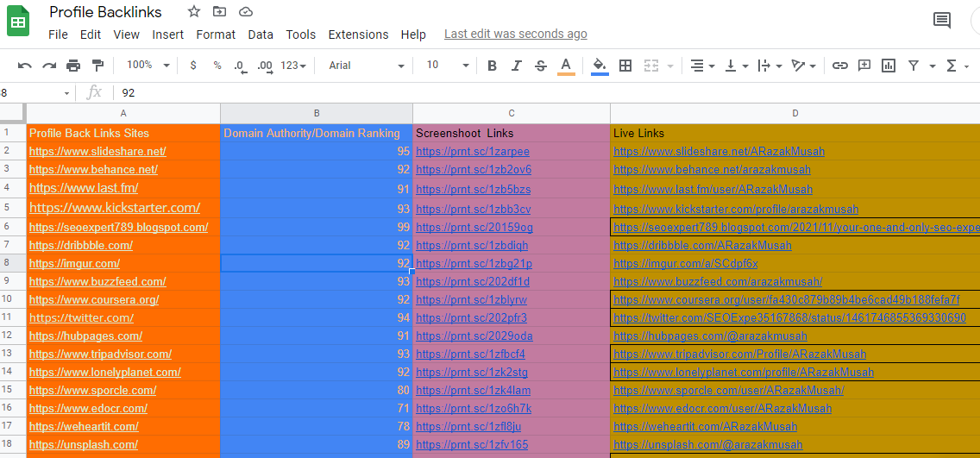Star this Profile Backlinks document

(x=194, y=12)
